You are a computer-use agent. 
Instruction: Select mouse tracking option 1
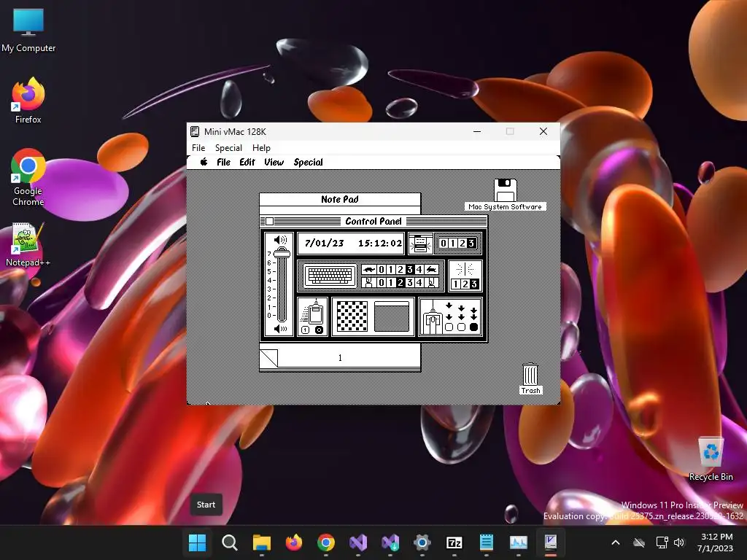306,330
